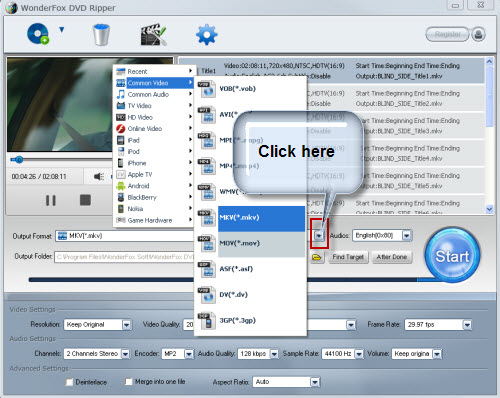Viewport: 500px width, 398px height.
Task: Click the Start button
Action: tap(452, 256)
